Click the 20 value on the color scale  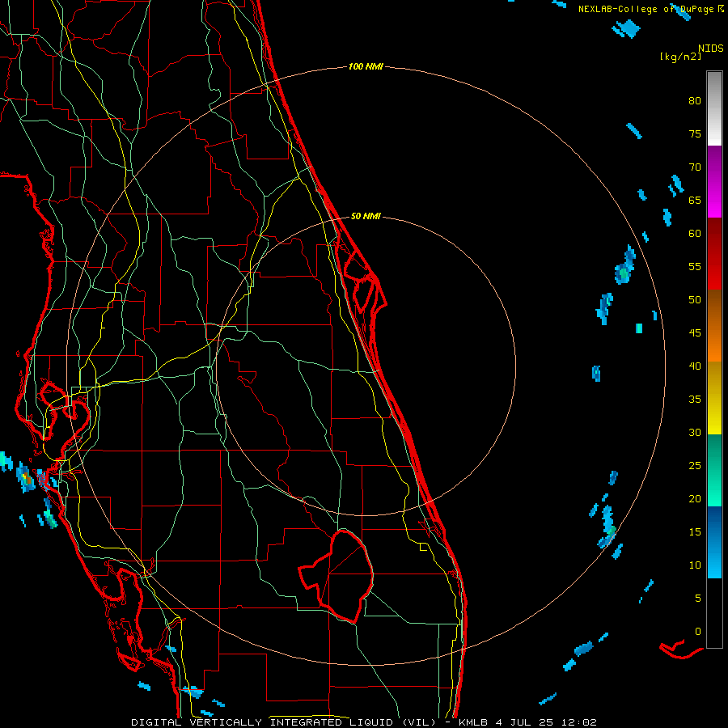coord(695,499)
